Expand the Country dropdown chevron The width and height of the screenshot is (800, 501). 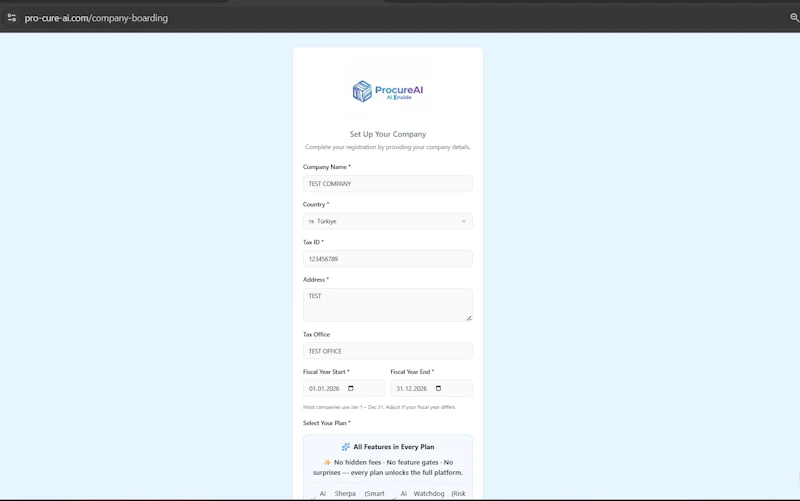tap(463, 221)
